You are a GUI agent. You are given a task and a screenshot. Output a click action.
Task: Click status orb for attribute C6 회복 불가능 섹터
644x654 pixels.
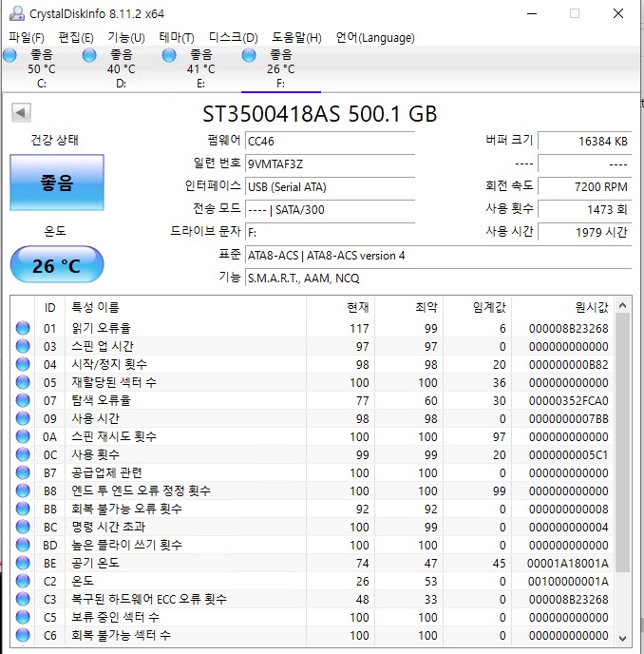23,635
